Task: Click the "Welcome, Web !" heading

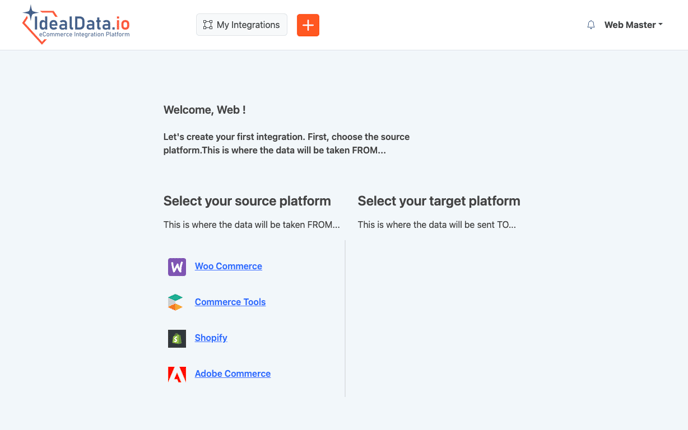Action: pyautogui.click(x=204, y=110)
